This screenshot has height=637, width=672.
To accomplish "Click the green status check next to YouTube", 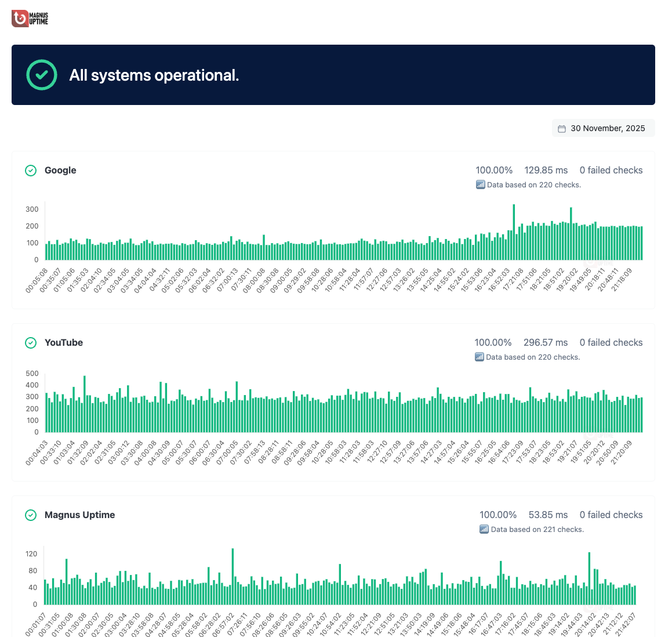I will (x=31, y=343).
